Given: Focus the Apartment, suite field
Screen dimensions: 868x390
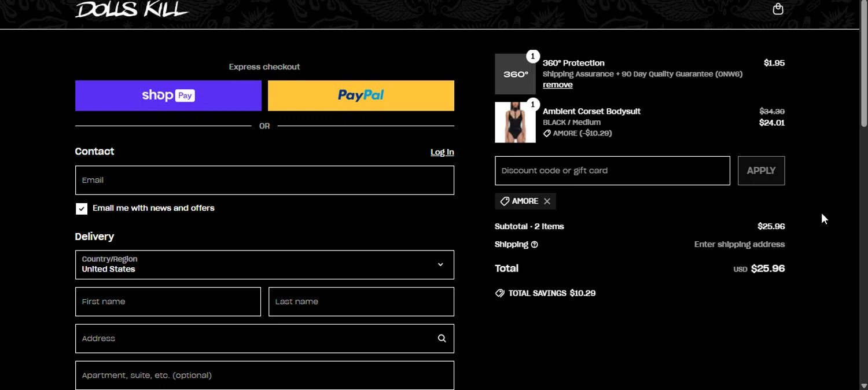Looking at the screenshot, I should pyautogui.click(x=264, y=376).
